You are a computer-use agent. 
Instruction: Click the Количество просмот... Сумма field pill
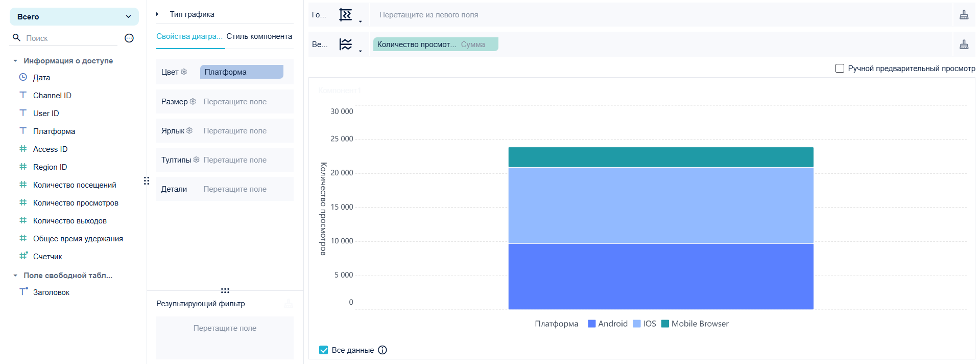[x=436, y=44]
